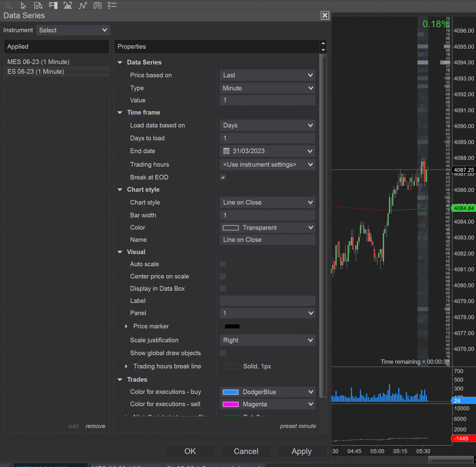Image resolution: width=476 pixels, height=467 pixels.
Task: Open the Instrument Select dropdown
Action: click(73, 30)
